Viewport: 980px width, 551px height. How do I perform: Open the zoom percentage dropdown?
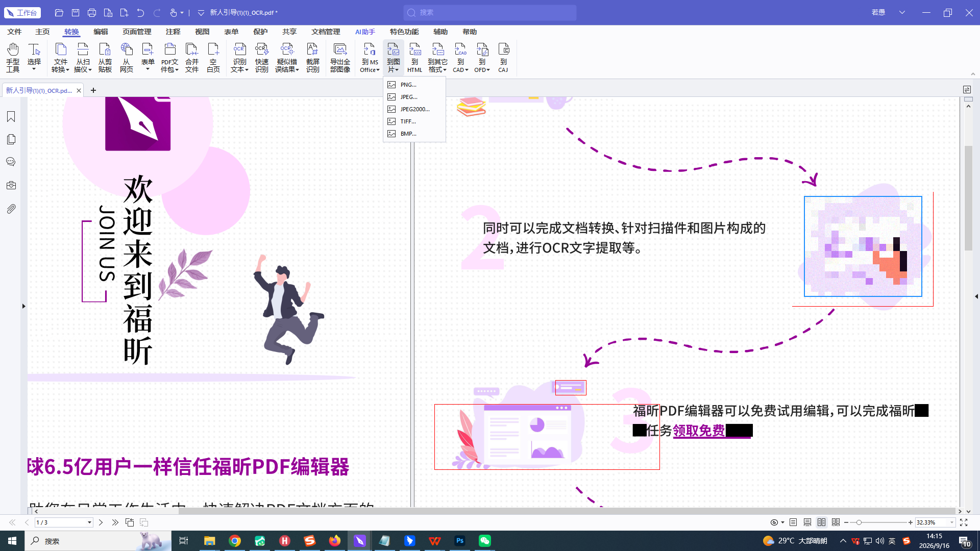tap(952, 522)
